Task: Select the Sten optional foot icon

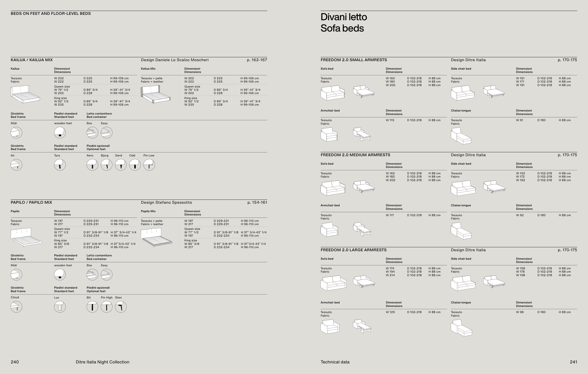Action: (121, 307)
